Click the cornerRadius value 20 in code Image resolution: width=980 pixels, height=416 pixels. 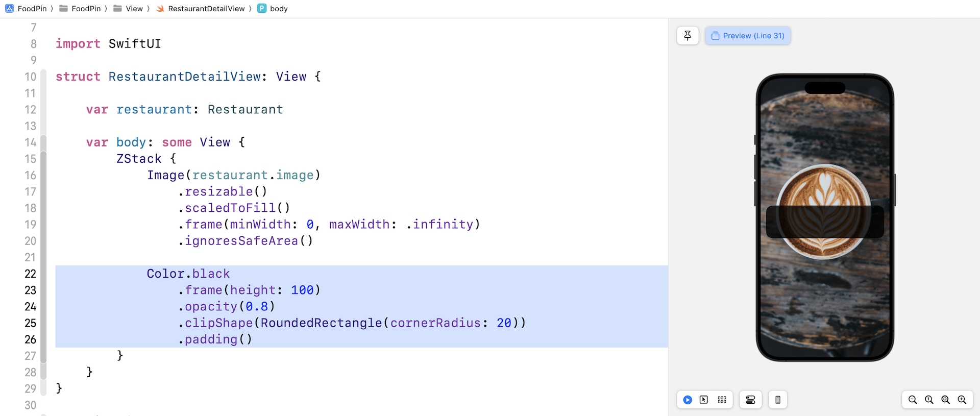point(504,323)
